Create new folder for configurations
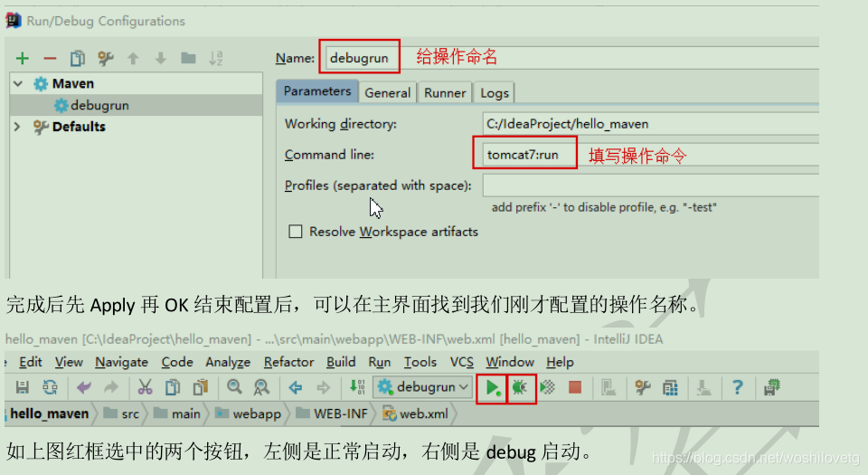 pyautogui.click(x=188, y=58)
